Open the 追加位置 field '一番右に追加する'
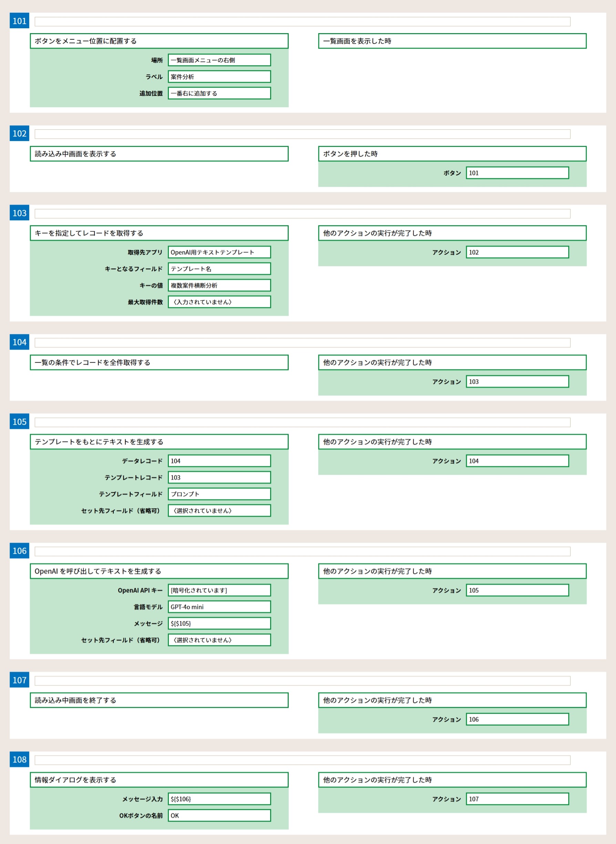Screen dimensions: 616x844 coord(219,93)
